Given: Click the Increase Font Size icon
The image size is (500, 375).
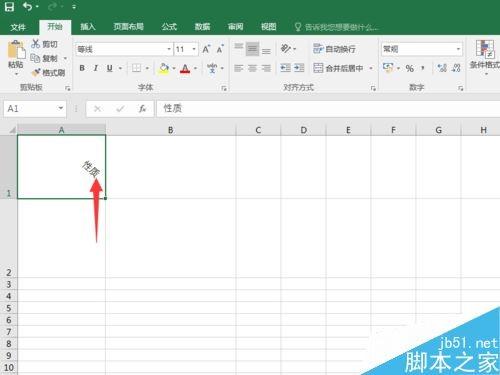Looking at the screenshot, I should (206, 49).
